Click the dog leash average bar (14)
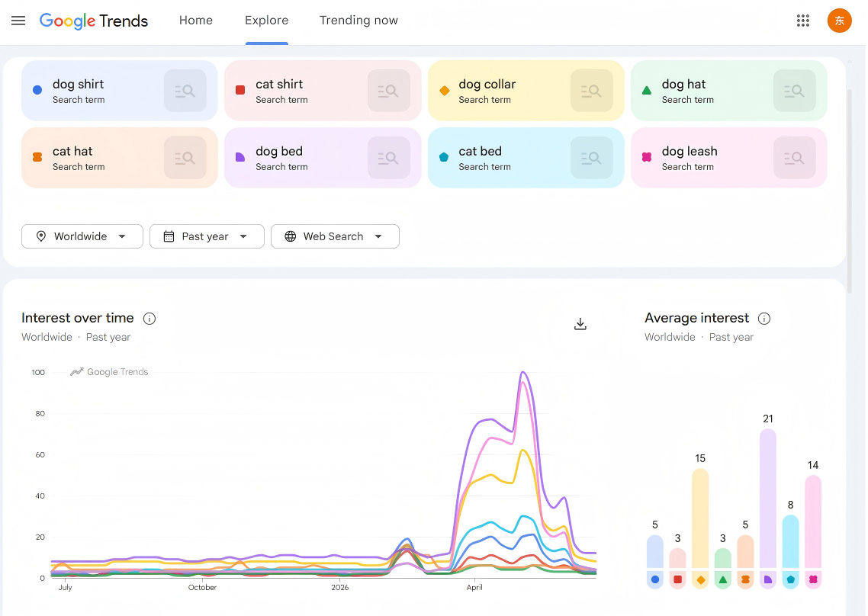 (812, 522)
